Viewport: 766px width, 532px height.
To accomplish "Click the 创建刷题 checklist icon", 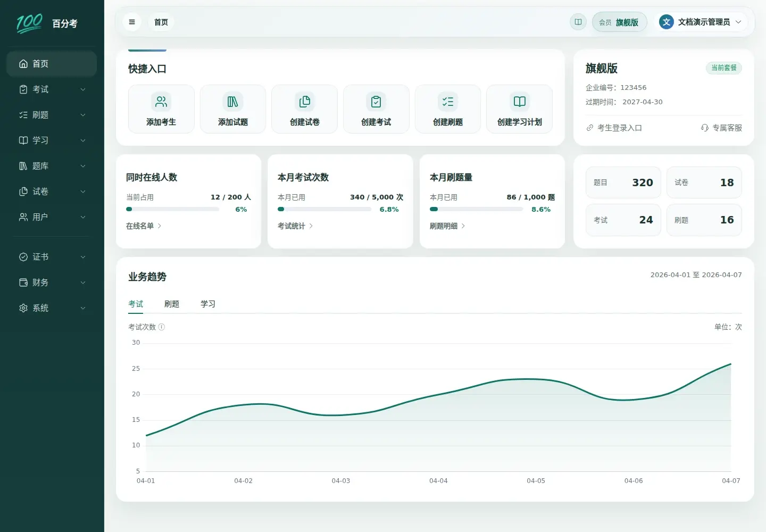I will [448, 101].
